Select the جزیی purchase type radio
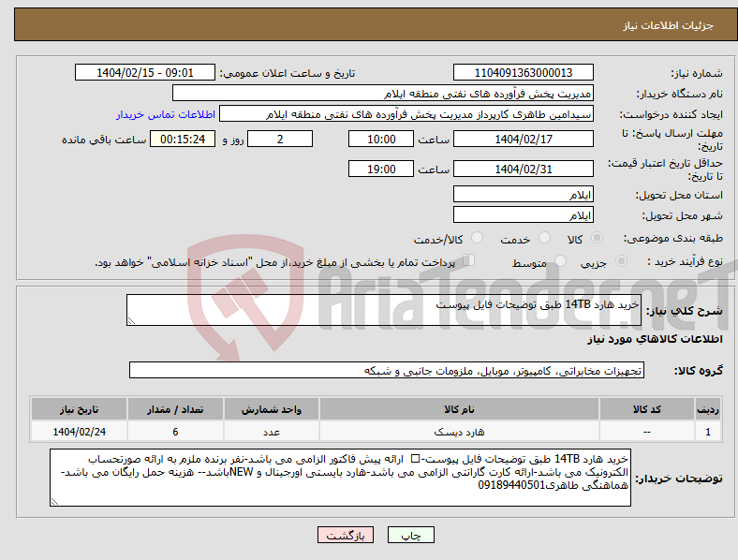Viewport: 738px width, 560px height. tap(621, 261)
